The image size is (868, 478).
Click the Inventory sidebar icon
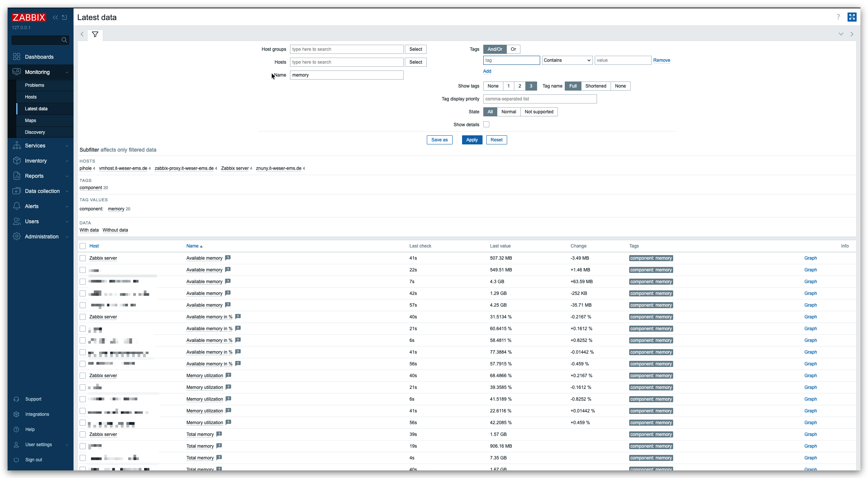[17, 161]
